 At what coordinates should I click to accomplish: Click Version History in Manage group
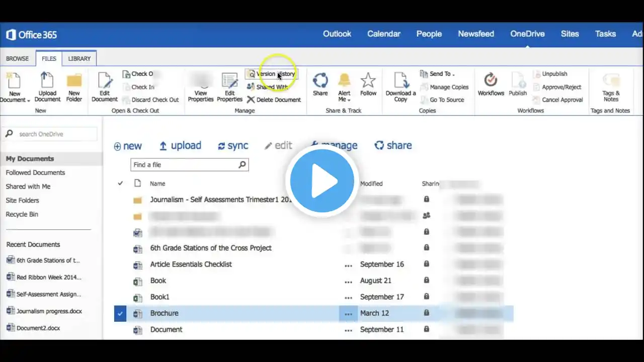[272, 74]
